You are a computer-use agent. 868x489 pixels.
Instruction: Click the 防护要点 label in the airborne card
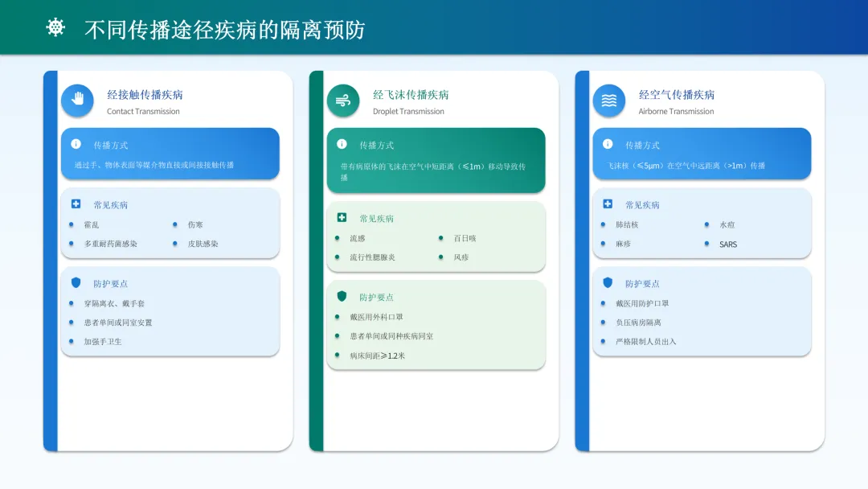pos(642,284)
